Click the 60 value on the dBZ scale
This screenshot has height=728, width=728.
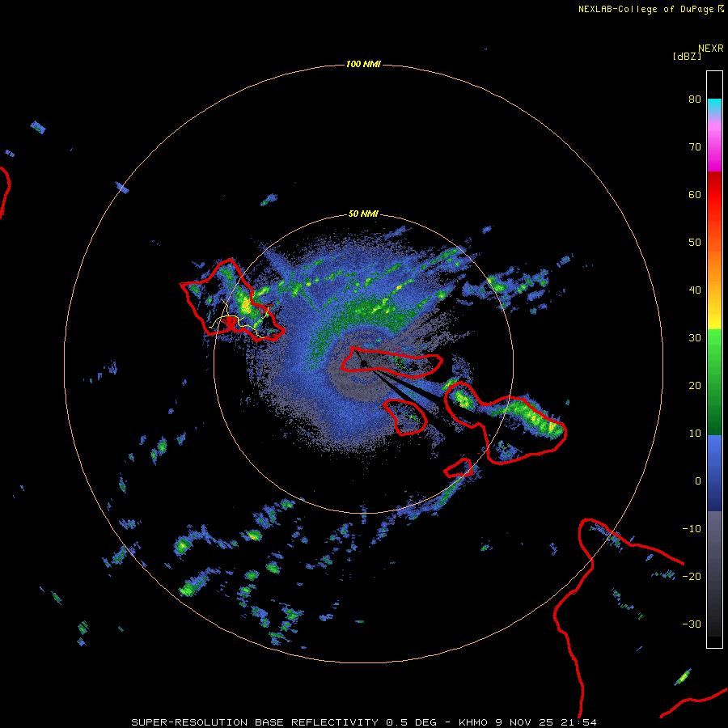[x=695, y=195]
